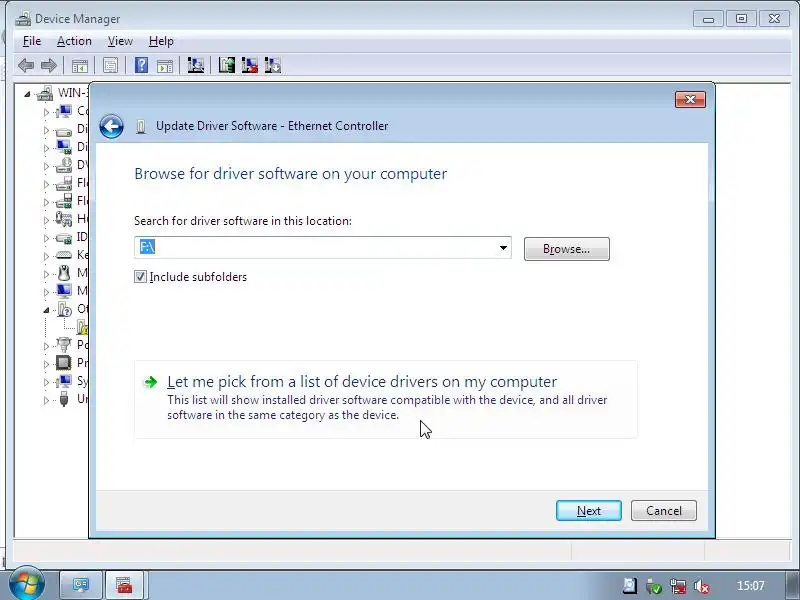Image resolution: width=800 pixels, height=600 pixels.
Task: Click the Windows Start orb
Action: pyautogui.click(x=27, y=583)
